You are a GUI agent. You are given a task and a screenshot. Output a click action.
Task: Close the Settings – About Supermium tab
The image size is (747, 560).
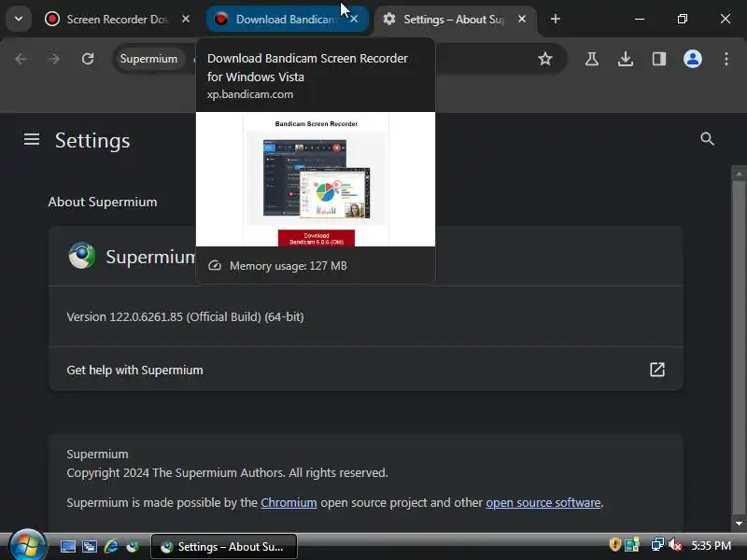(522, 19)
